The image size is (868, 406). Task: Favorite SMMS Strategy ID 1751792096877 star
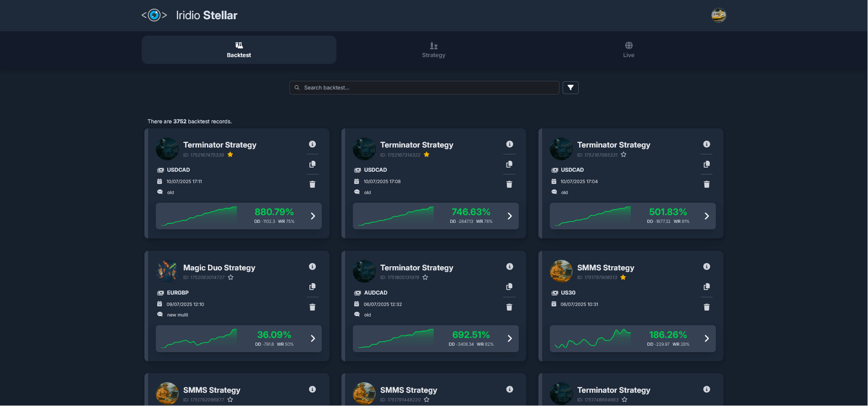pyautogui.click(x=230, y=400)
